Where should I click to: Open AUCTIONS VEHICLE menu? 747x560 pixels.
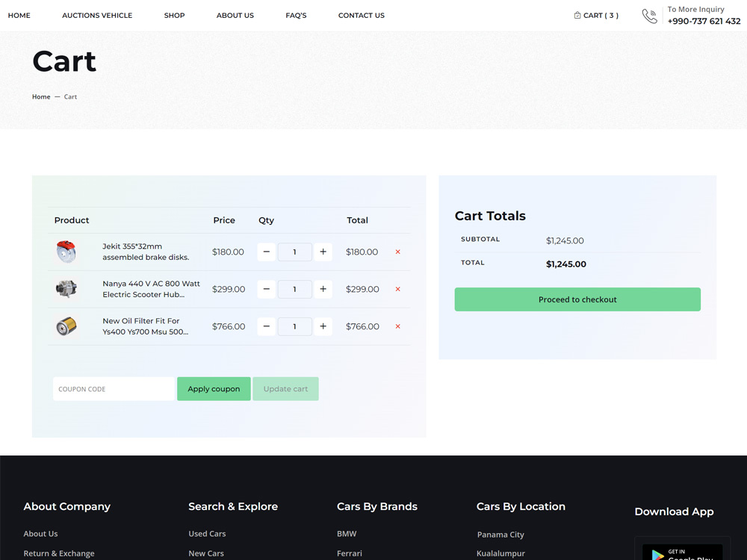(x=97, y=15)
